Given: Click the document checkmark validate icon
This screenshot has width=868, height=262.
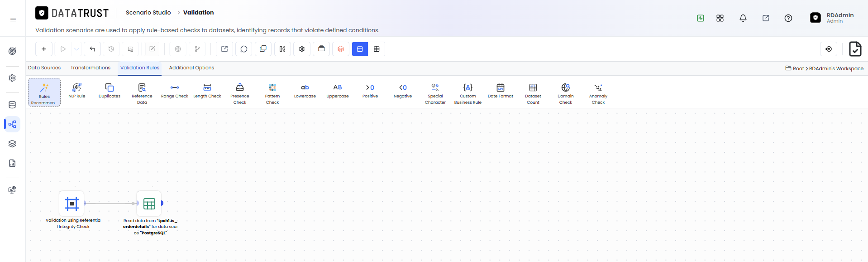Looking at the screenshot, I should coord(855,49).
